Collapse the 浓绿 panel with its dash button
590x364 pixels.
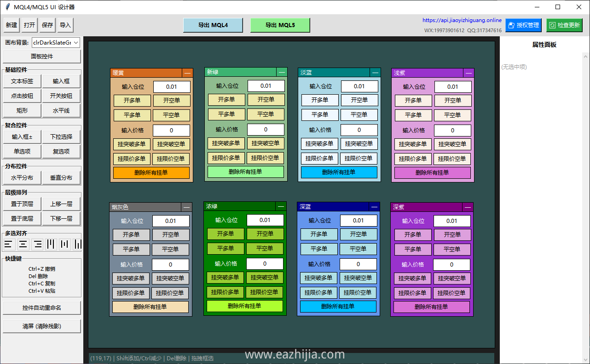(281, 206)
